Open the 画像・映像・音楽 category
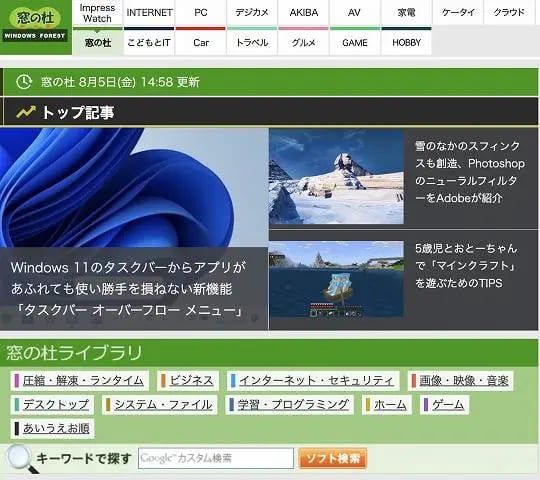540x480 pixels. [x=460, y=381]
